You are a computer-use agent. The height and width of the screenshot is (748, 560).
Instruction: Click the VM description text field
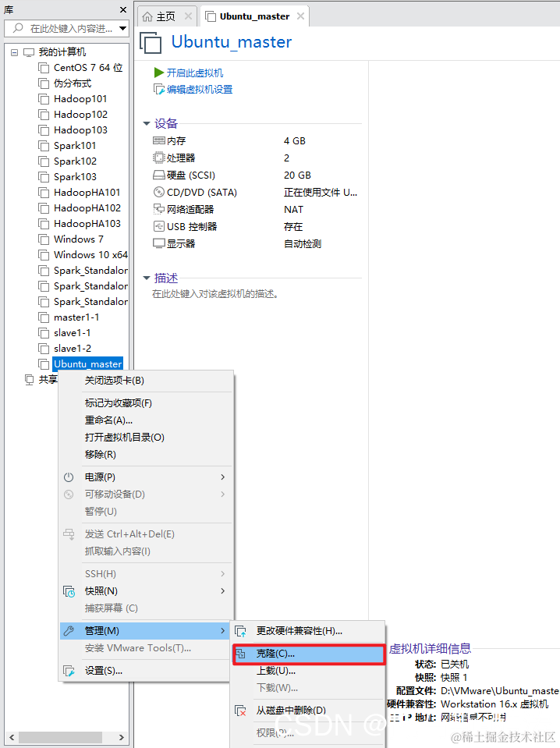(x=215, y=294)
